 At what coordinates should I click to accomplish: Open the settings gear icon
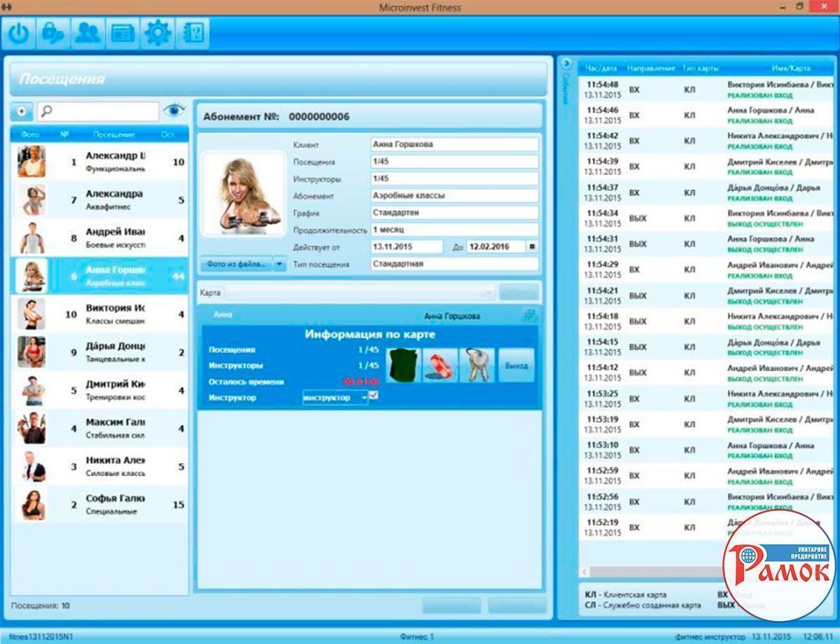(157, 33)
